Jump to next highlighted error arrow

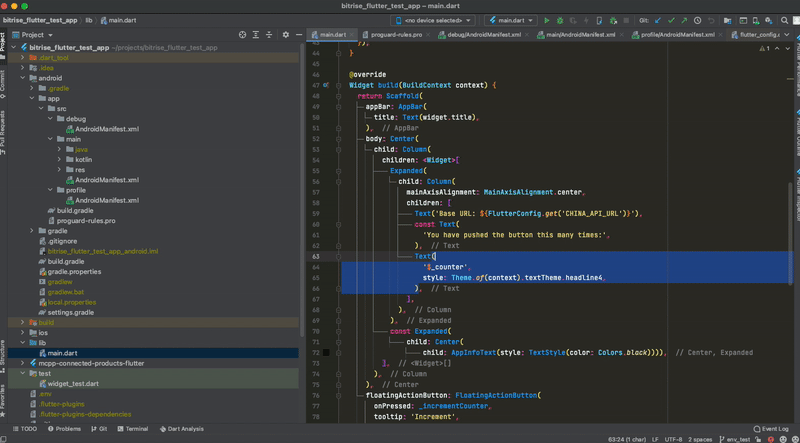[787, 48]
